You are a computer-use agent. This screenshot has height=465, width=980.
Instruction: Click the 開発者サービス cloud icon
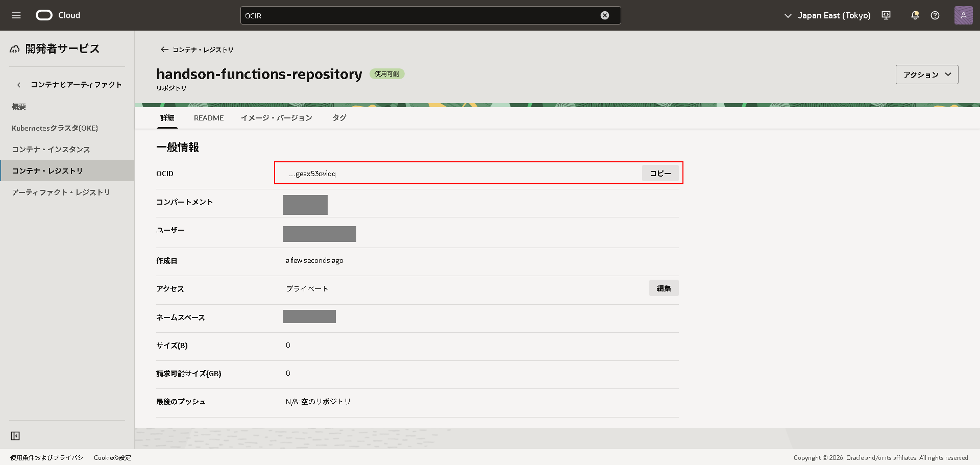click(x=15, y=49)
